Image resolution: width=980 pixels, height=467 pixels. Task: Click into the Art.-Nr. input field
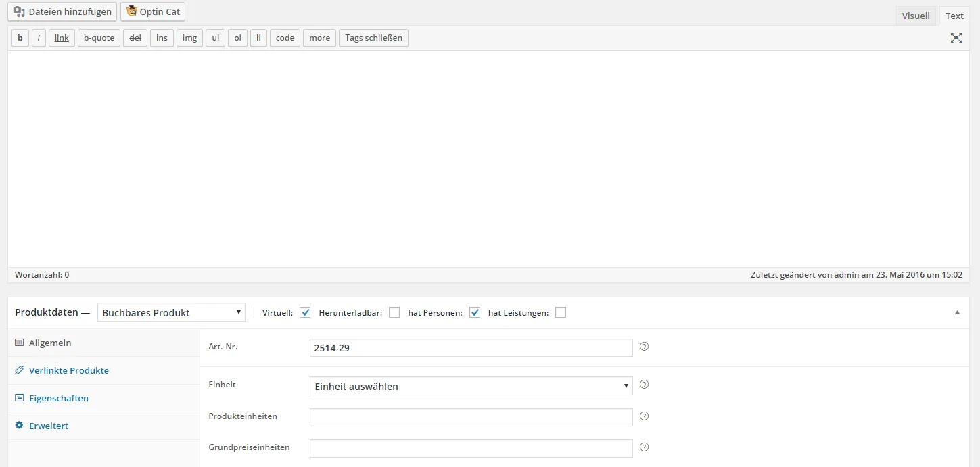[471, 347]
